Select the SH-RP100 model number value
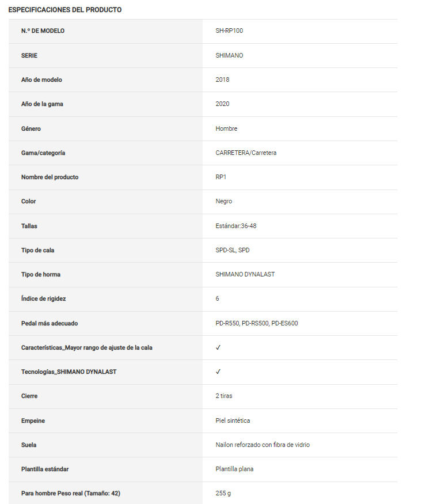Screen dimensions: 422x504 pos(229,31)
